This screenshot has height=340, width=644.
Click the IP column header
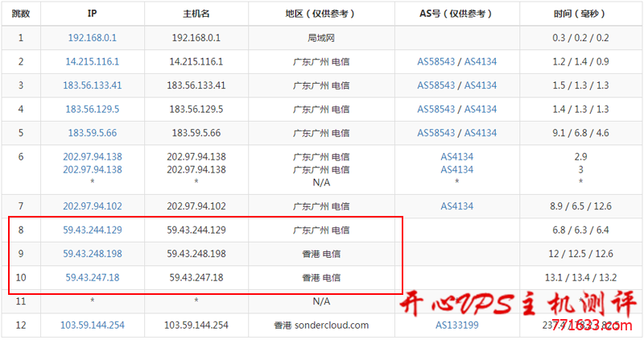tap(93, 14)
